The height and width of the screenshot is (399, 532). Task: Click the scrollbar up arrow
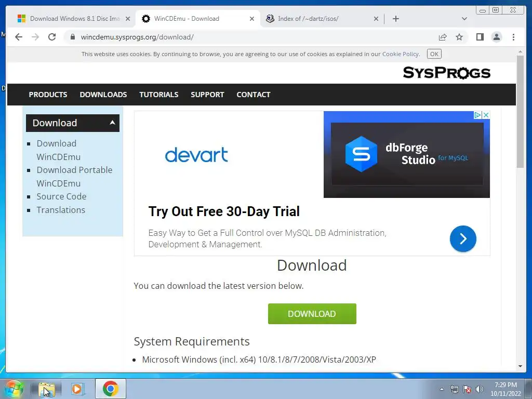[520, 52]
